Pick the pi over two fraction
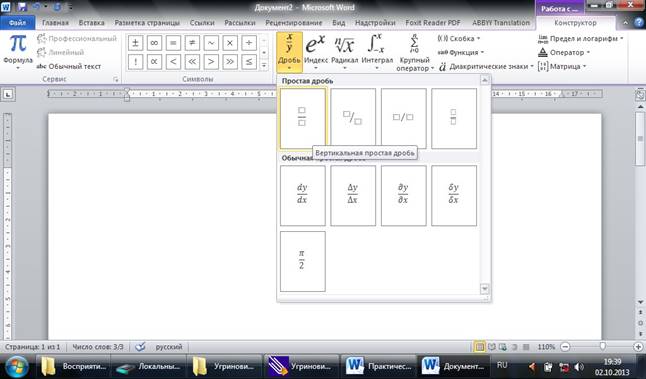This screenshot has width=646, height=379. [302, 261]
